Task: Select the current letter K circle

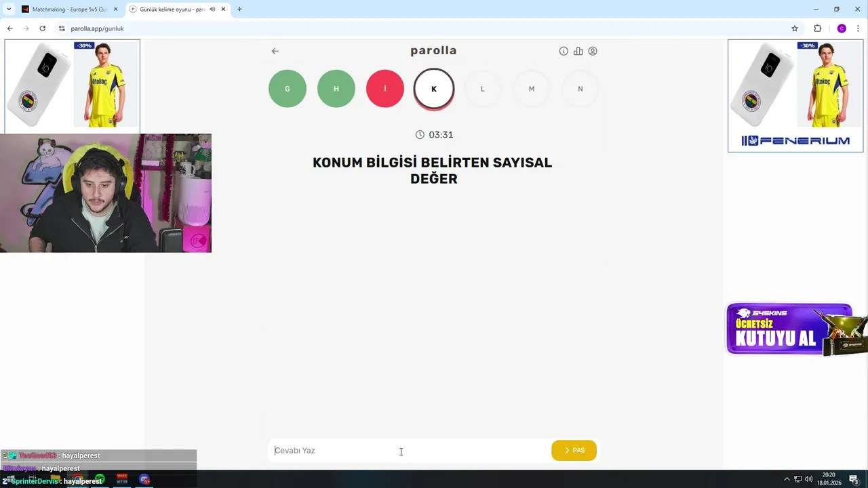Action: (434, 89)
